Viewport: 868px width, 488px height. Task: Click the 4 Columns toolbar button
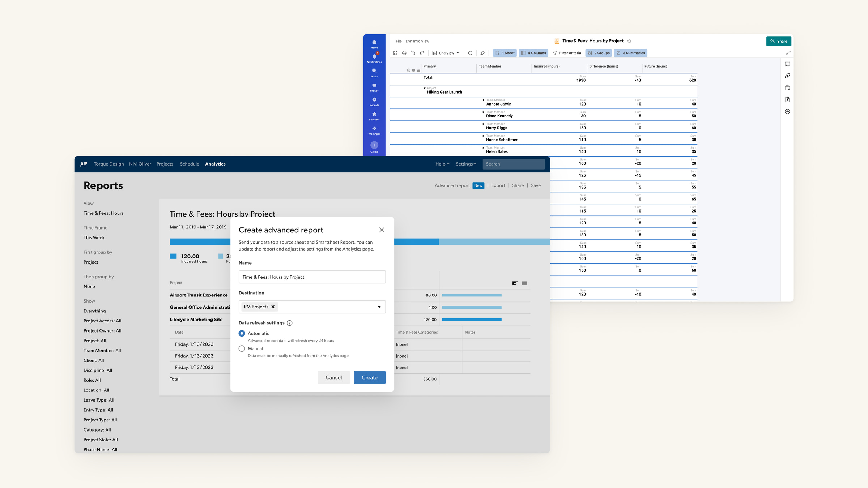tap(533, 53)
